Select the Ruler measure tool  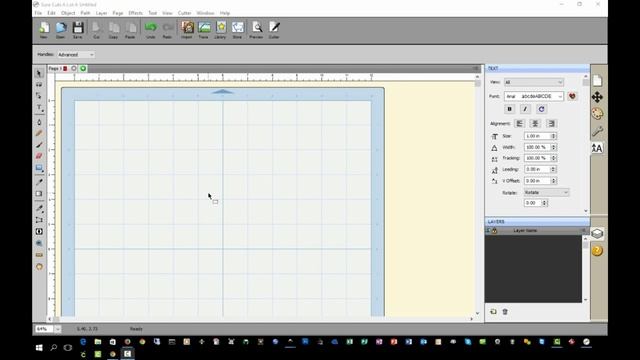[x=39, y=255]
